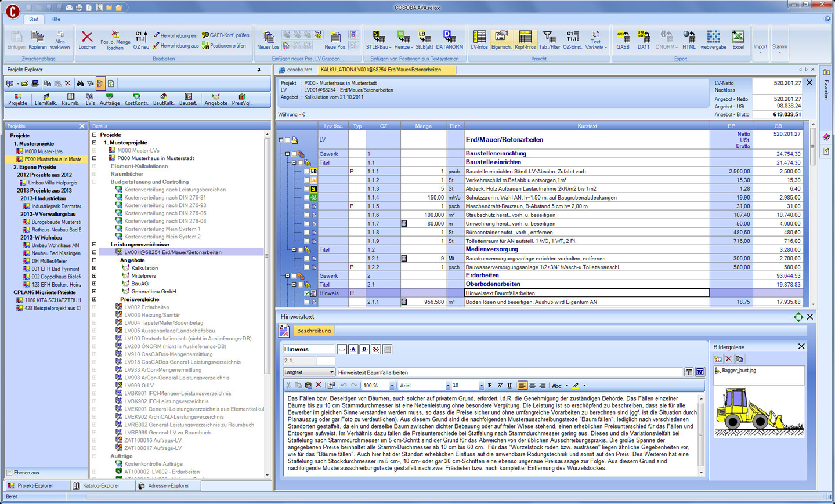
Task: Collapse the Leistungsverzeichnisse tree node
Action: pyautogui.click(x=95, y=245)
